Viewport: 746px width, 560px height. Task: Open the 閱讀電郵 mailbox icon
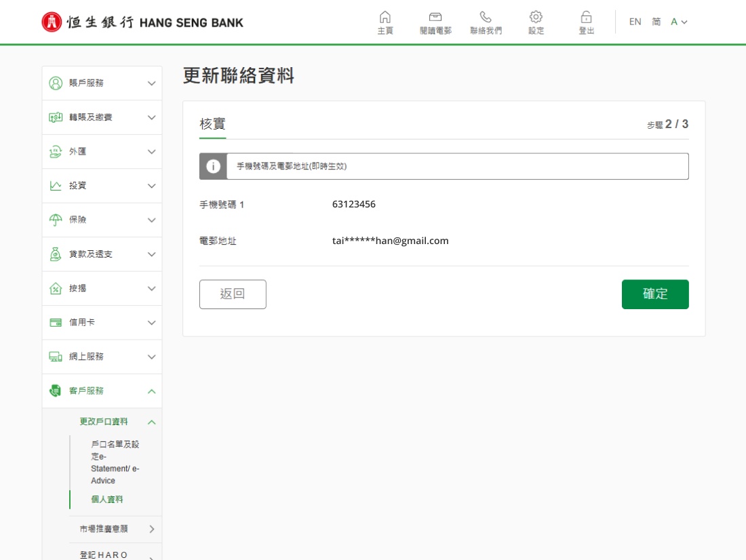(x=435, y=18)
